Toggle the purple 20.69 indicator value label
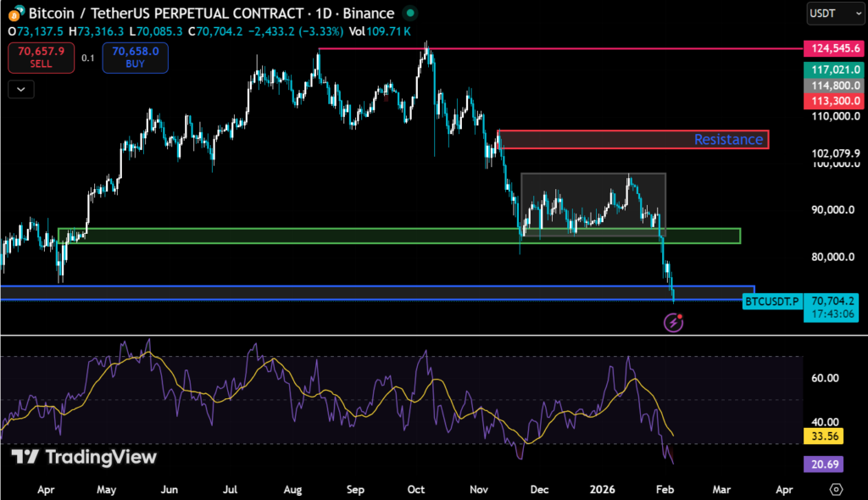868x500 pixels. [x=821, y=464]
